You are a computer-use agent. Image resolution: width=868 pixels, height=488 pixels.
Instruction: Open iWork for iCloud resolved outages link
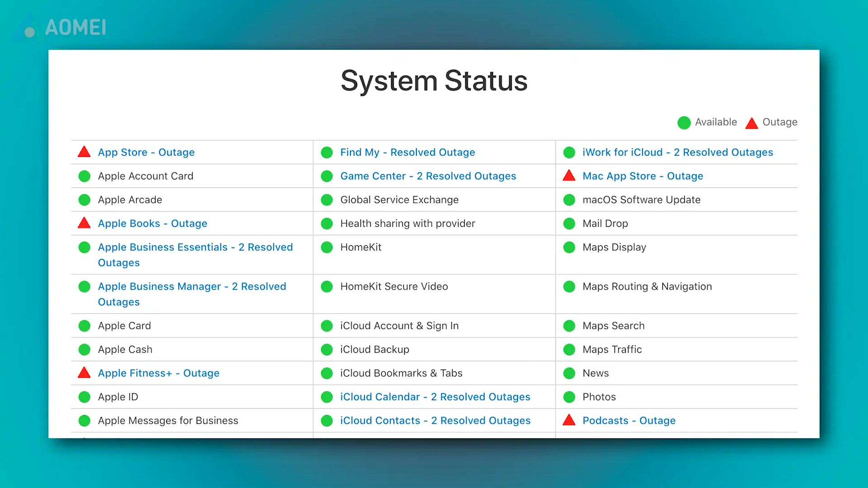(x=678, y=152)
